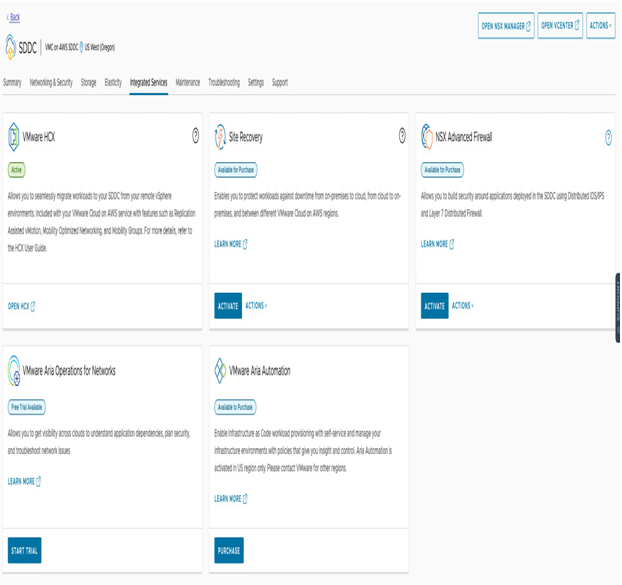This screenshot has height=585, width=622.
Task: Click the NSX Advanced Firewall service icon
Action: [427, 137]
